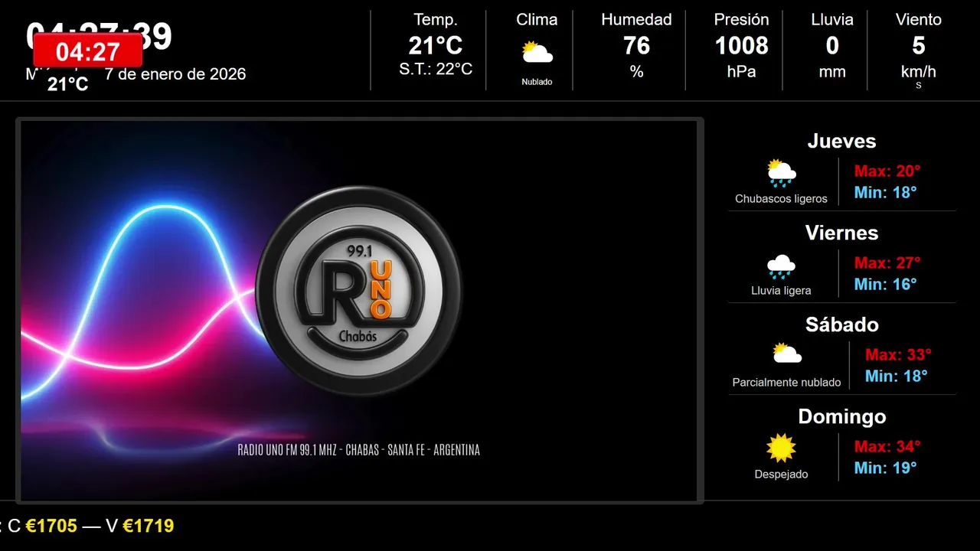Click the Jueves heading
980x551 pixels.
(841, 141)
